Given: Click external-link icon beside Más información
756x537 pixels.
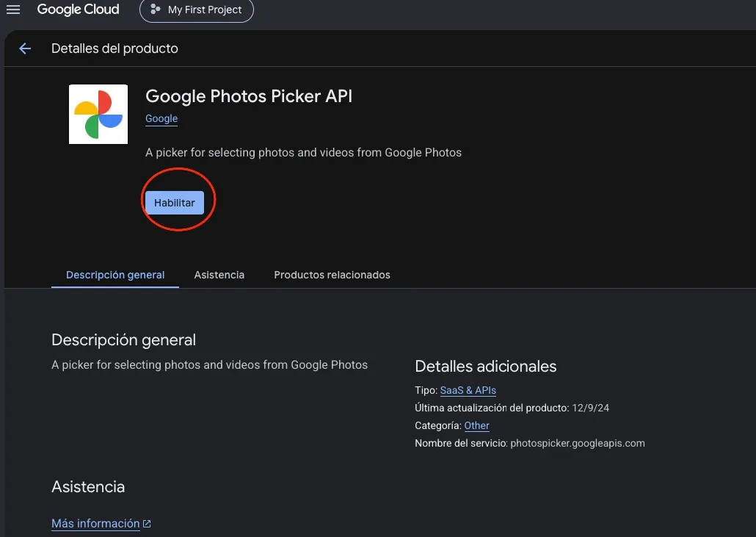Looking at the screenshot, I should click(147, 524).
